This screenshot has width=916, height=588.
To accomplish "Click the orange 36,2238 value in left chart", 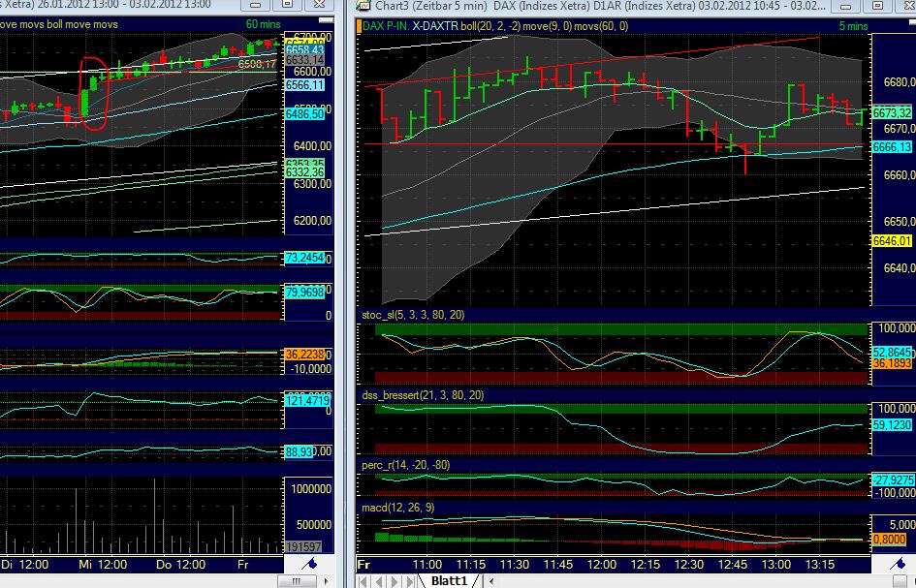I will [304, 355].
